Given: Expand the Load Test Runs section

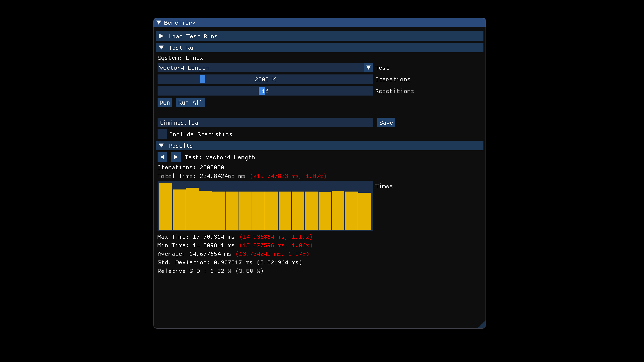Looking at the screenshot, I should pyautogui.click(x=161, y=36).
